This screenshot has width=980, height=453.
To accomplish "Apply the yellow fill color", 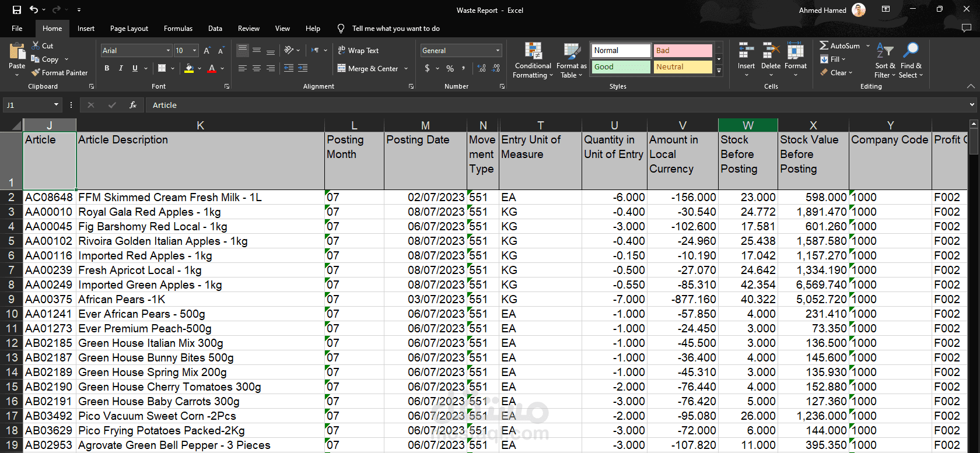I will click(188, 68).
